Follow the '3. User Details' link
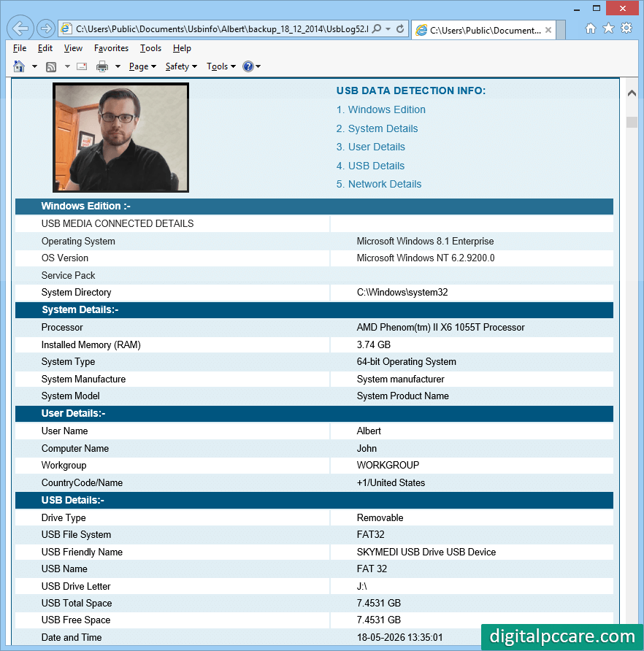This screenshot has height=651, width=644. pyautogui.click(x=371, y=147)
